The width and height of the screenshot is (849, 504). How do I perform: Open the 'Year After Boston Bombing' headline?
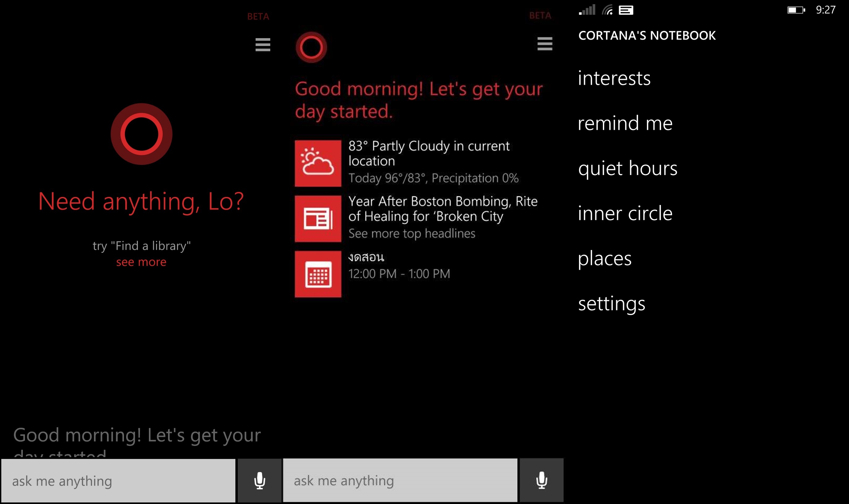point(443,209)
